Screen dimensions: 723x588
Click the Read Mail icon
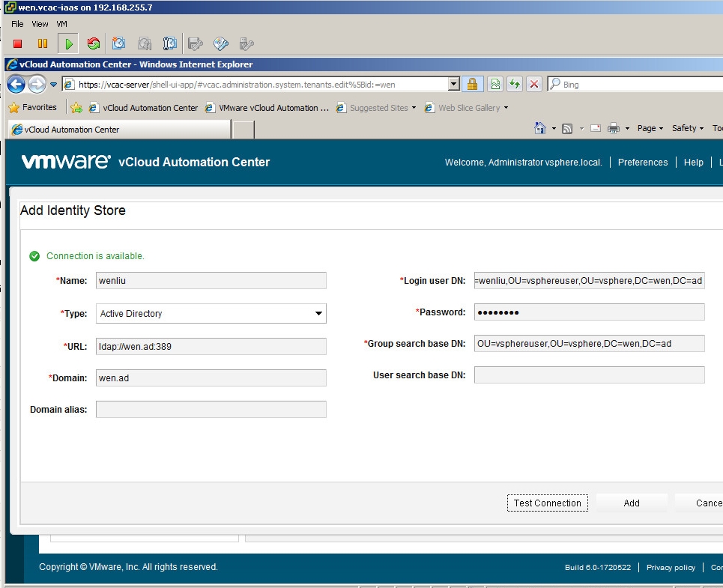pyautogui.click(x=596, y=128)
